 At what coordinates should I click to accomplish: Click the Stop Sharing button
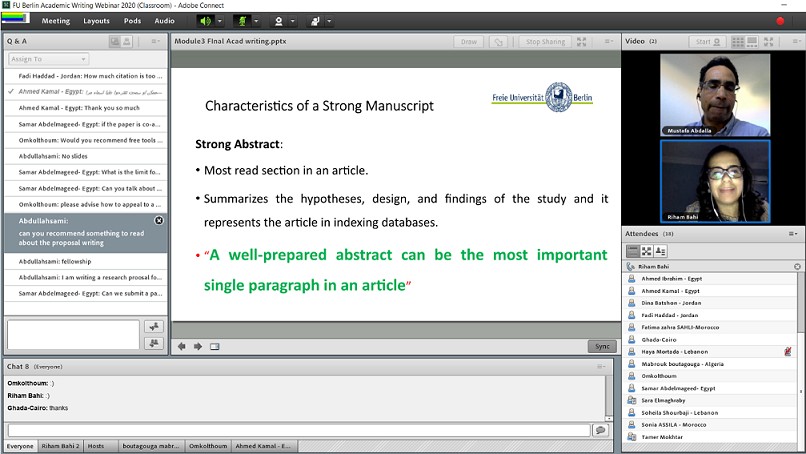click(546, 42)
